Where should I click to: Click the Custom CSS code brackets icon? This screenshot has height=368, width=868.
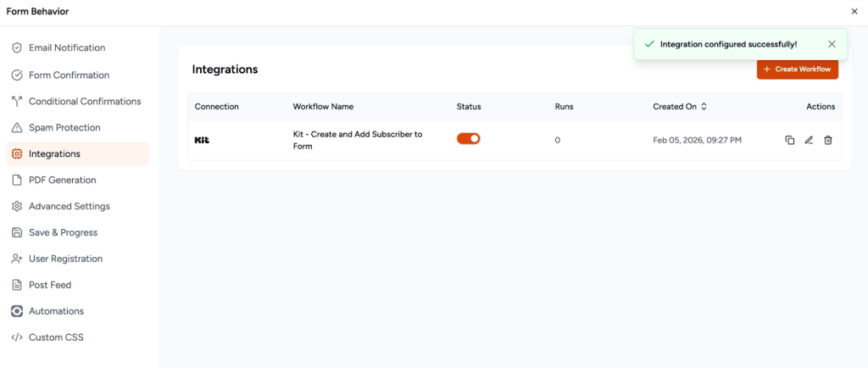click(17, 337)
